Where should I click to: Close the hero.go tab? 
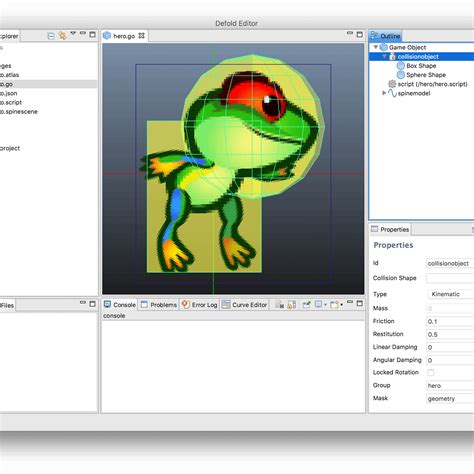point(142,35)
